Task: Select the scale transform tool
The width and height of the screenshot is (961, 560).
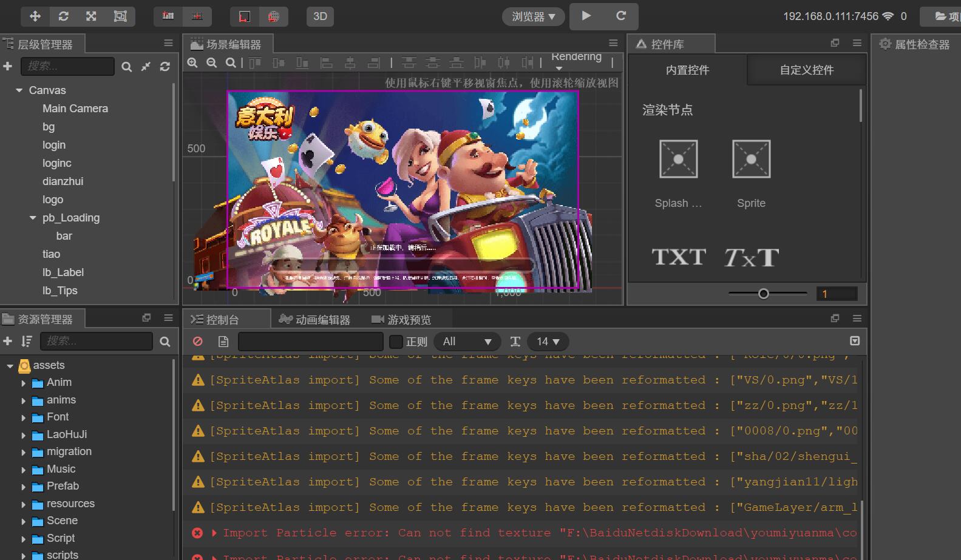Action: tap(91, 16)
